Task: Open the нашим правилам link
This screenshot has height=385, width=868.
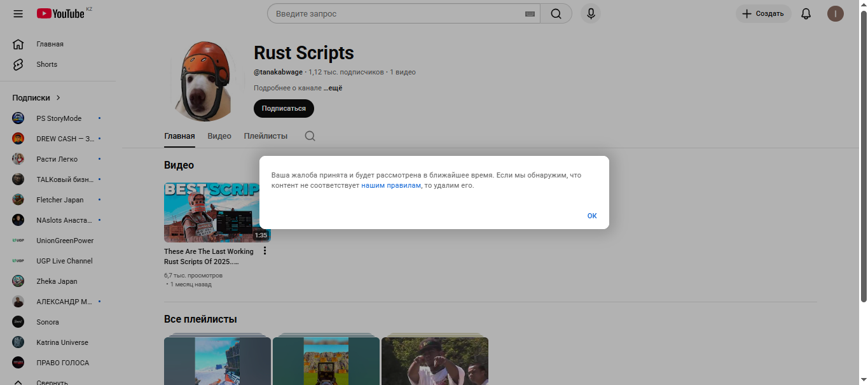Action: pos(390,186)
